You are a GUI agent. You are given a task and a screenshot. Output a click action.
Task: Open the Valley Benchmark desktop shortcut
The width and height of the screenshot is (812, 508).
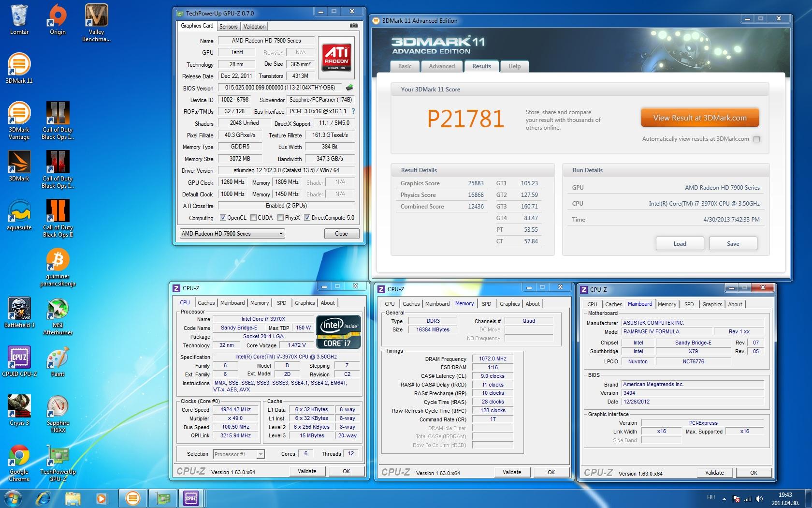pos(96,23)
